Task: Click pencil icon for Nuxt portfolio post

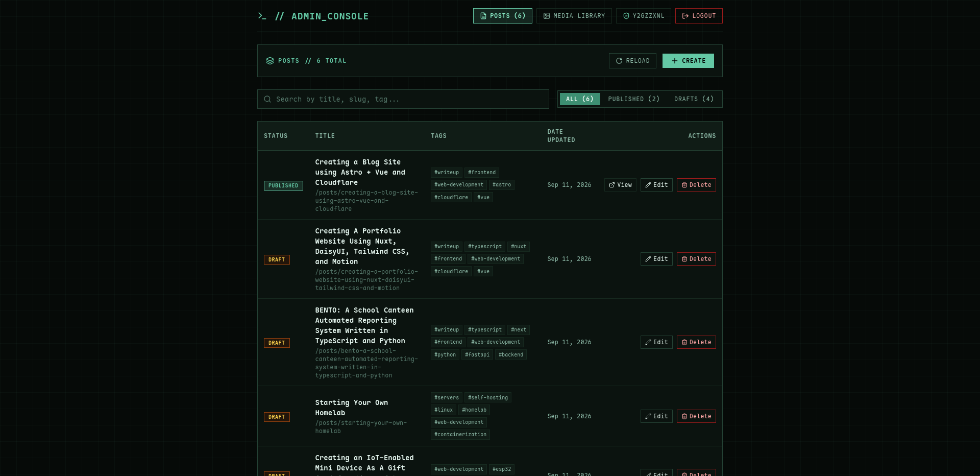Action: (x=648, y=259)
